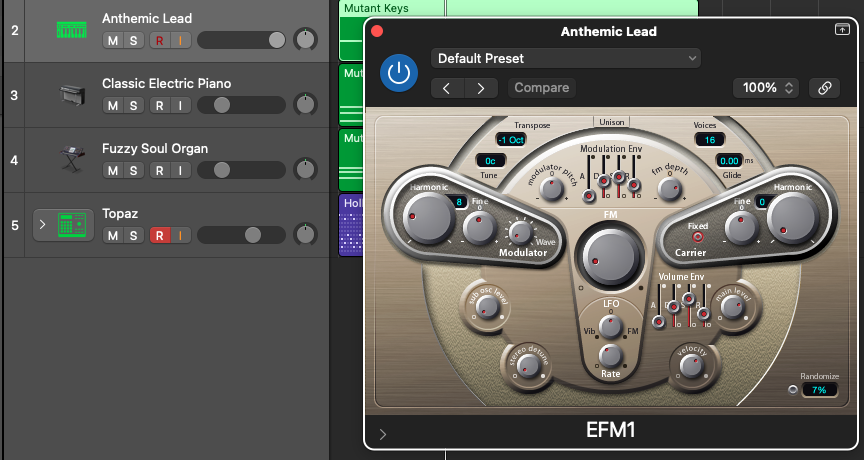Screen dimensions: 864x460
Task: Disable record on the Topaz track
Action: coord(160,235)
